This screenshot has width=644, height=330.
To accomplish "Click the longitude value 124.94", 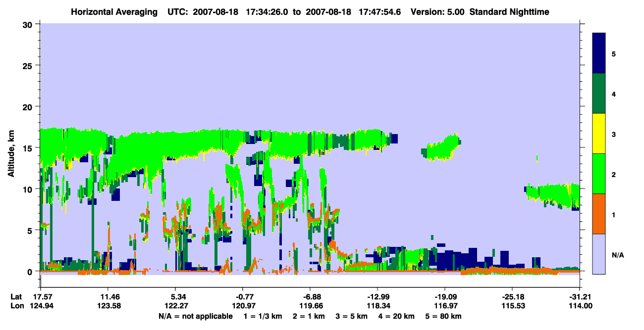I will 41,306.
